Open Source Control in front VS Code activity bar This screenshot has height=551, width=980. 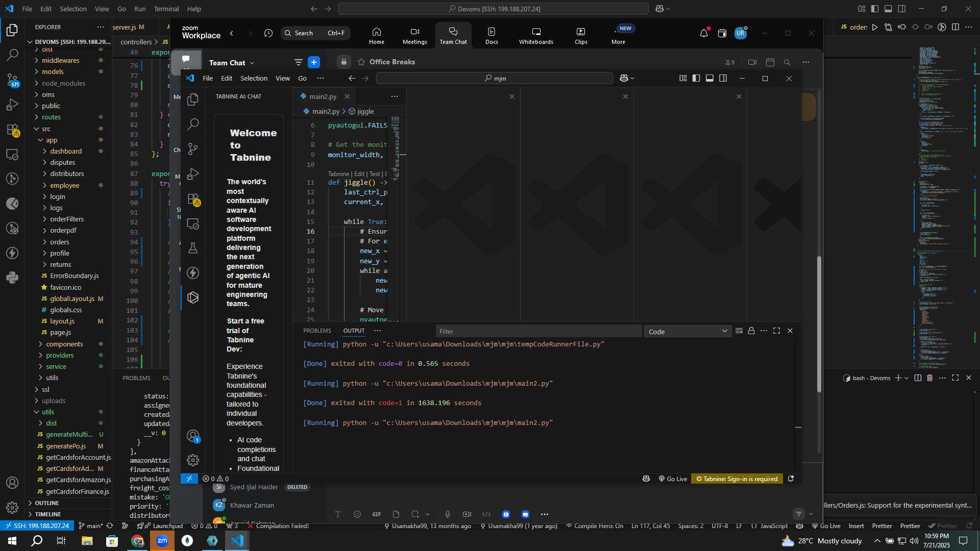(193, 148)
